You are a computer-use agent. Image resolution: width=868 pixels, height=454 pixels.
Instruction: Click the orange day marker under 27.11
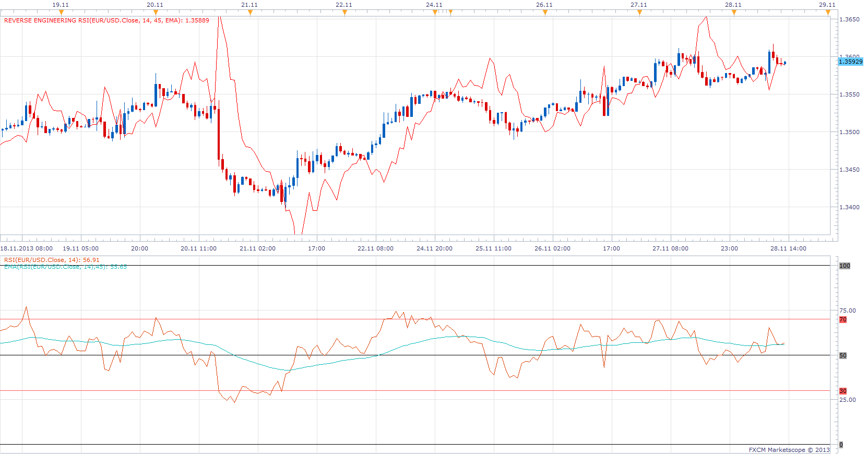coord(639,13)
